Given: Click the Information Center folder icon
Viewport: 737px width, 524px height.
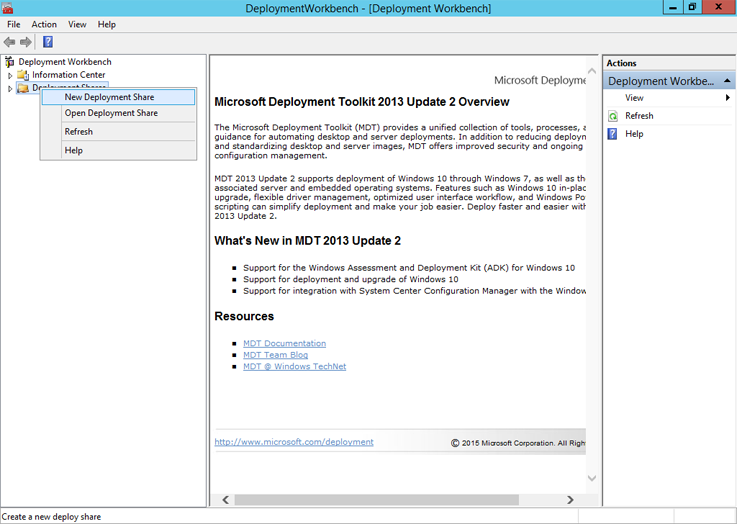Looking at the screenshot, I should pos(23,75).
